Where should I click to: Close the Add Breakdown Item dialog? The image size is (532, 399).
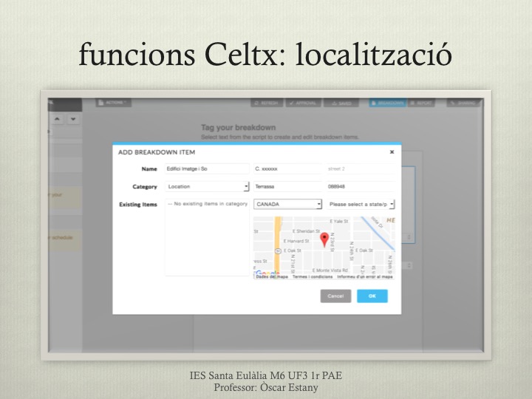click(392, 151)
